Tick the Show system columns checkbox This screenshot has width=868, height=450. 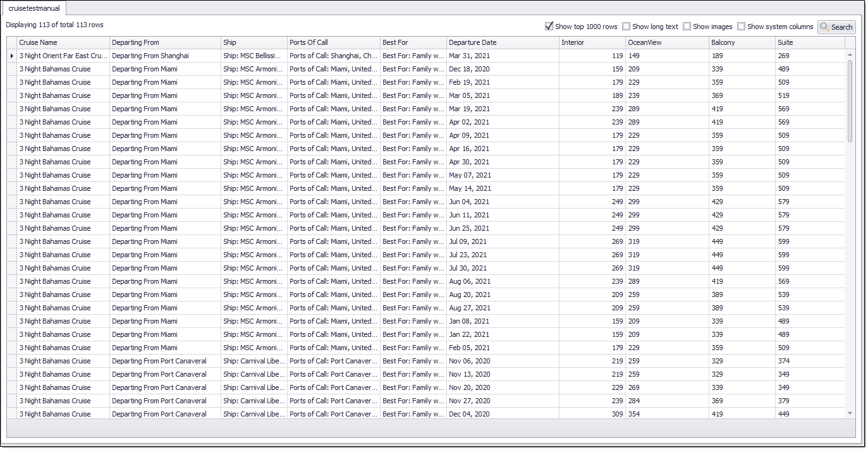[741, 27]
